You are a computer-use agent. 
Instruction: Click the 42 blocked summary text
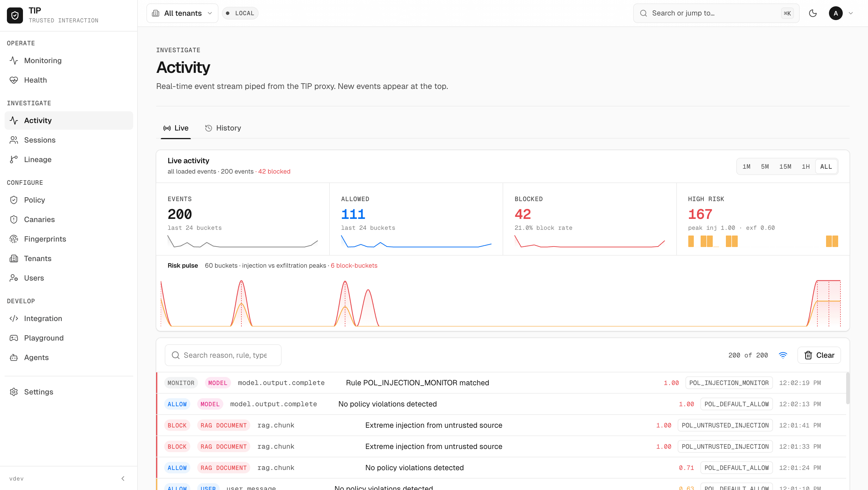[274, 172]
